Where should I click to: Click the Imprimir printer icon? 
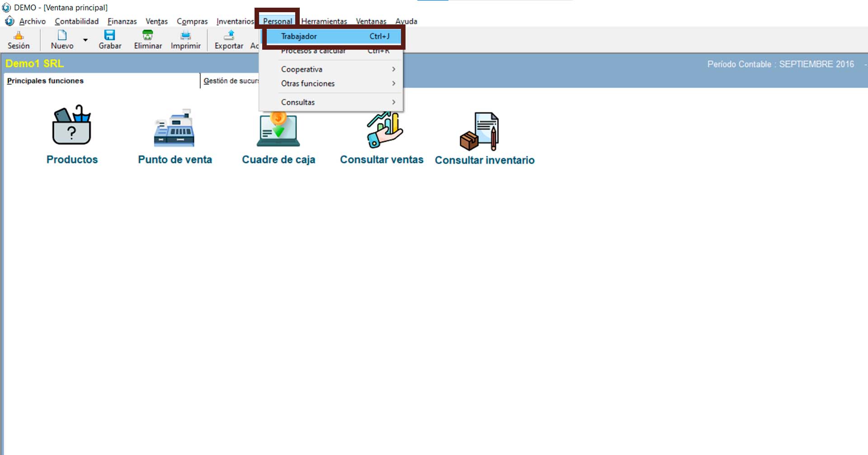click(185, 36)
